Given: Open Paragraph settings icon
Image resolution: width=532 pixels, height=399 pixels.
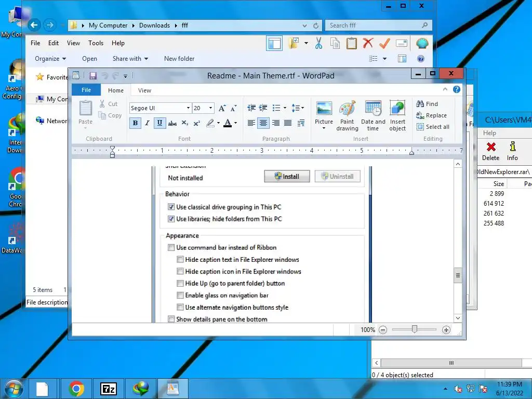Looking at the screenshot, I should [301, 123].
